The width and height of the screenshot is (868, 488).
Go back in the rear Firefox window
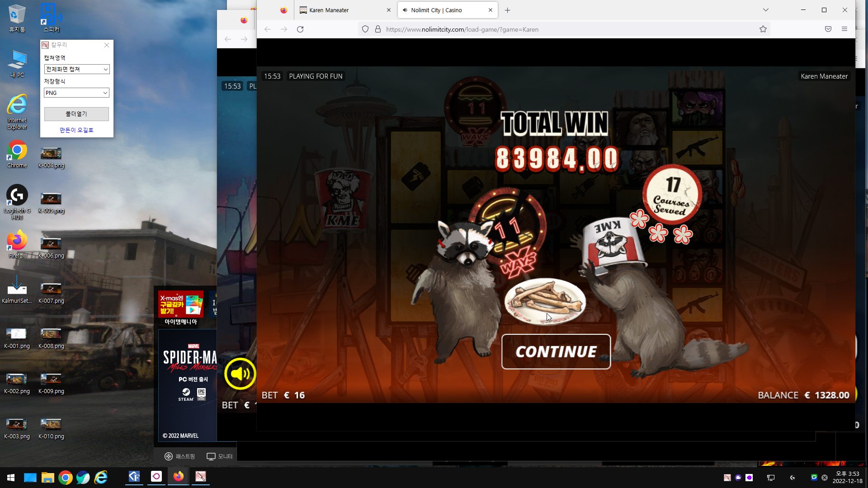(x=228, y=39)
